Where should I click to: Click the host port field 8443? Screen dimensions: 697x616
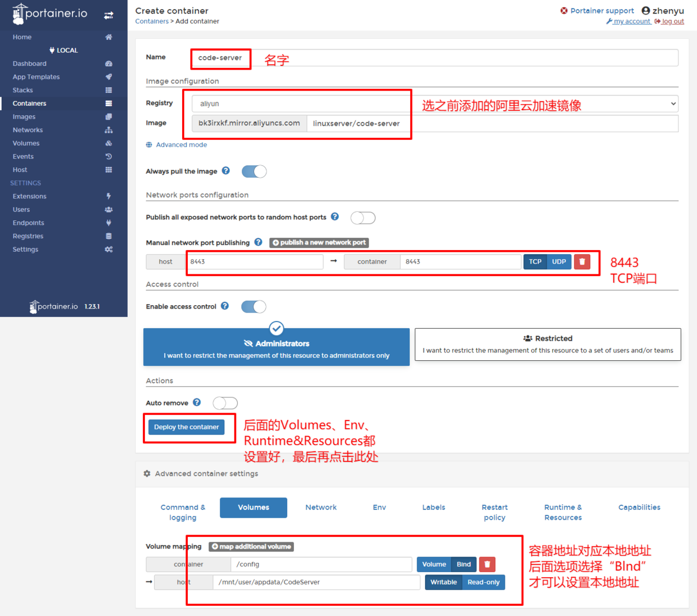[255, 262]
